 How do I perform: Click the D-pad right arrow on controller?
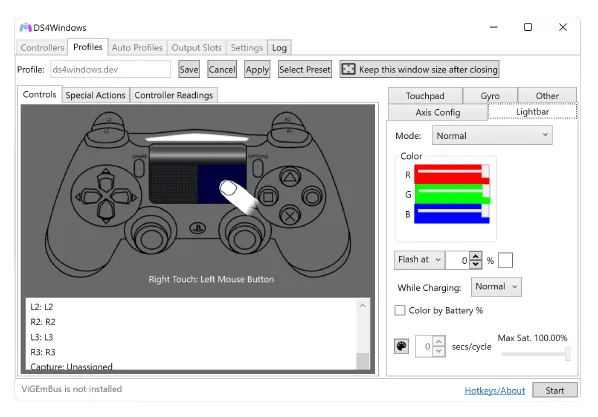pyautogui.click(x=124, y=197)
